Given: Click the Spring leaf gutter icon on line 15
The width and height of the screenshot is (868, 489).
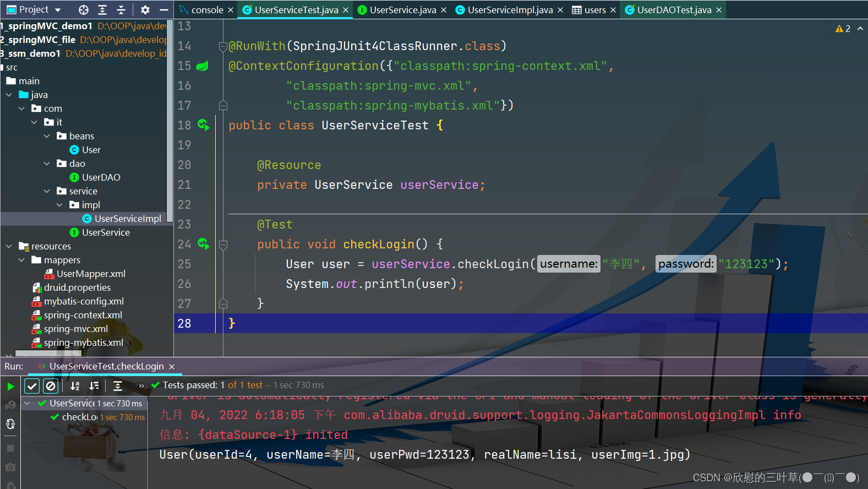Looking at the screenshot, I should [203, 66].
